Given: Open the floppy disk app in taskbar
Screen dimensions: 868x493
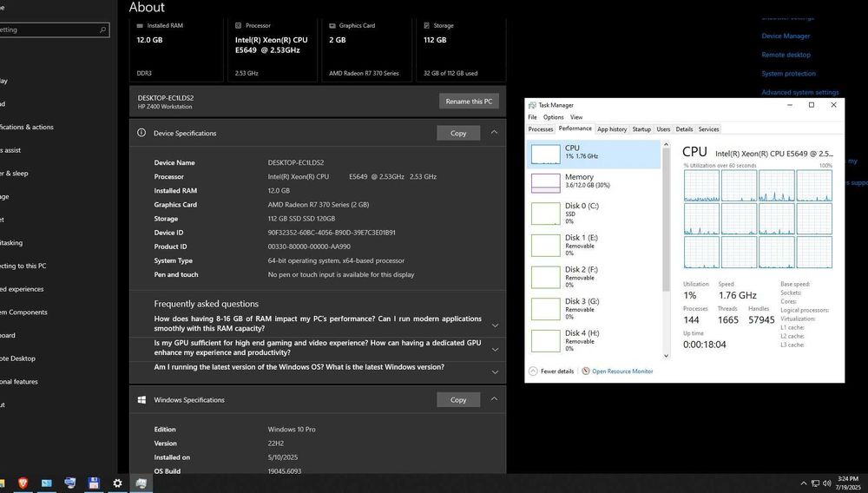Looking at the screenshot, I should [94, 483].
